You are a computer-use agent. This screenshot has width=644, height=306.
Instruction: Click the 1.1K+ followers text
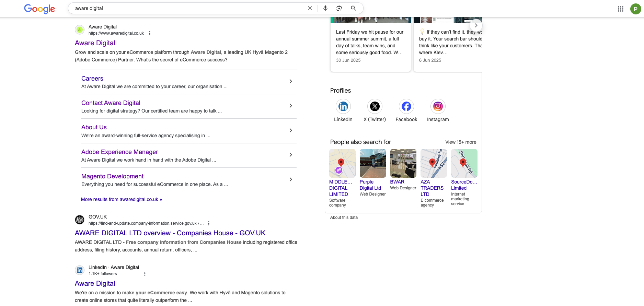pos(103,274)
